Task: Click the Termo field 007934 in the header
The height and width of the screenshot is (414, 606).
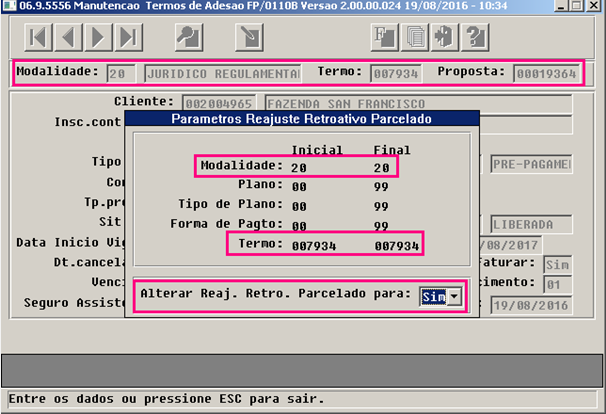Action: (x=396, y=73)
